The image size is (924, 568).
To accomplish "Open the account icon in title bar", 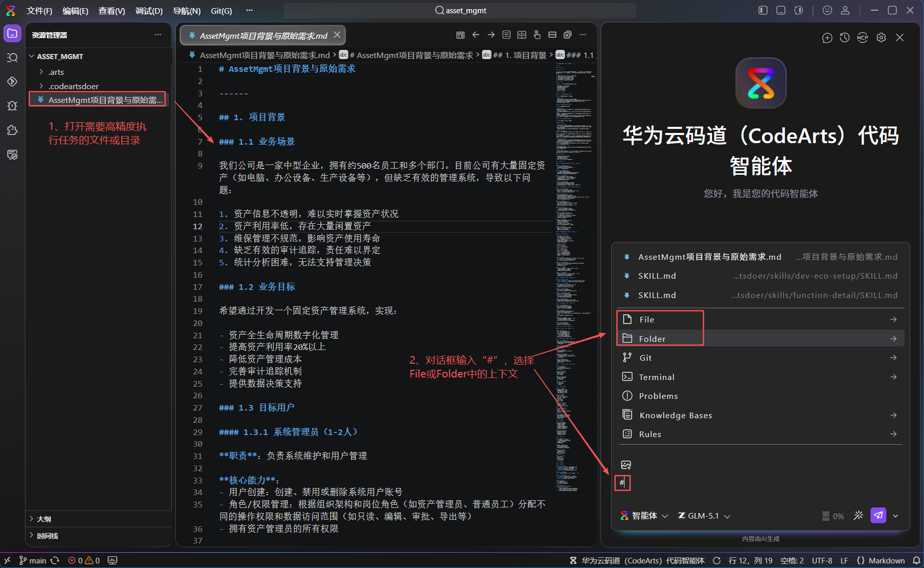I will click(x=845, y=10).
